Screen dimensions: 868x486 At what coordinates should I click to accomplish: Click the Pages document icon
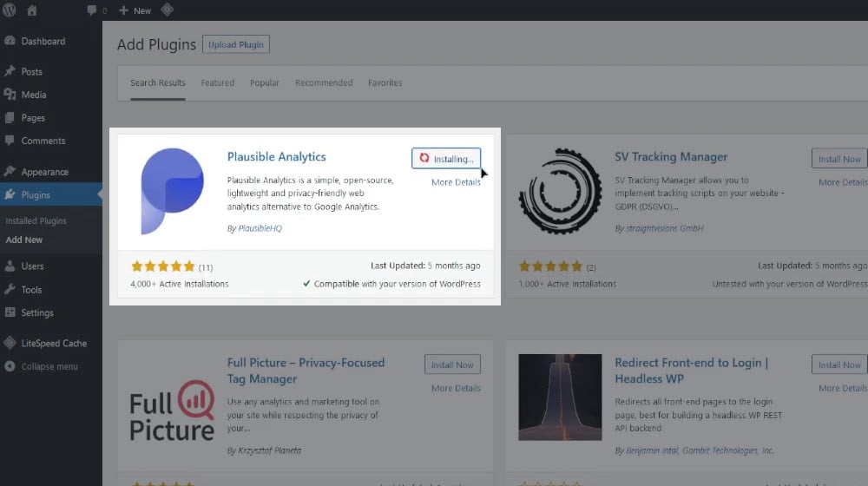[10, 118]
